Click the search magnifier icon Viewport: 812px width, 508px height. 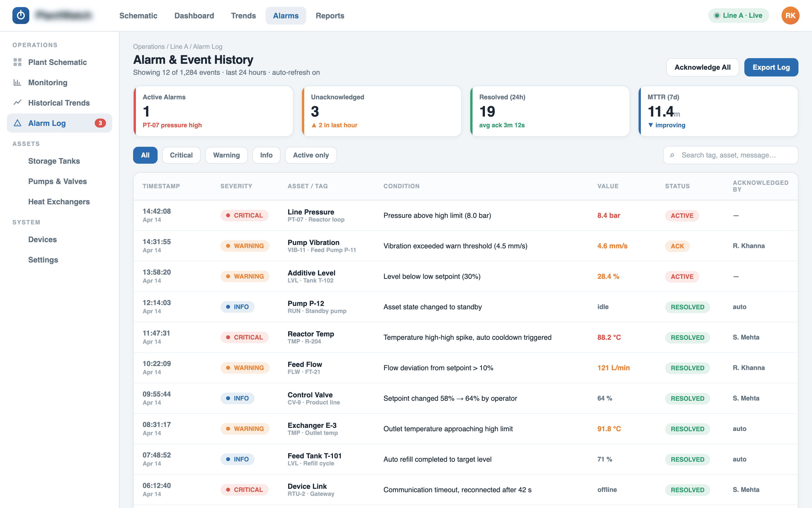672,155
